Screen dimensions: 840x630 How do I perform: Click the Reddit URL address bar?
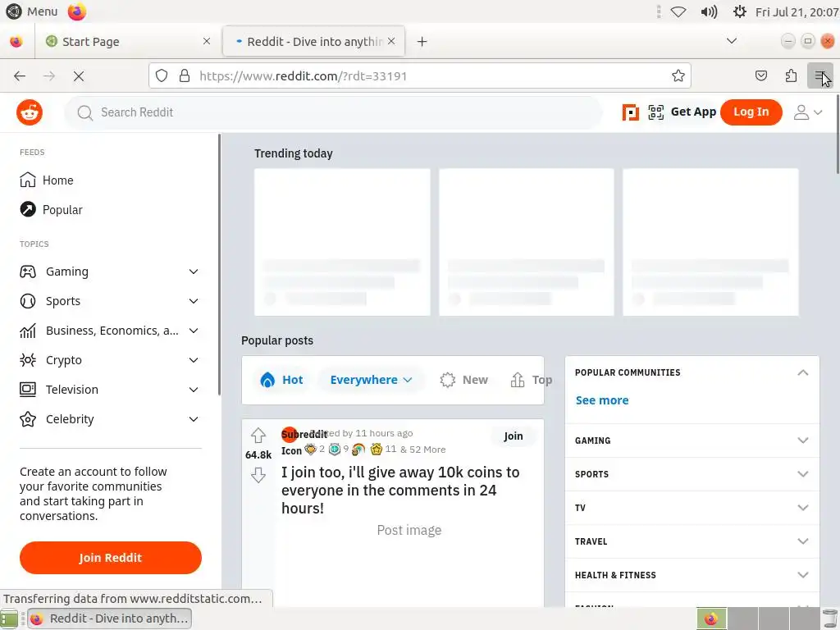(x=420, y=75)
